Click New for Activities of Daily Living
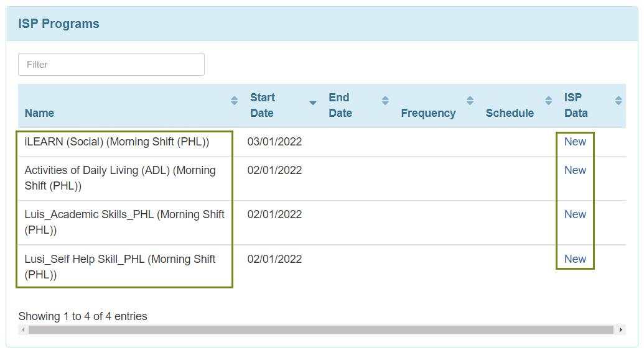Viewport: 644px width, 353px height. tap(575, 170)
